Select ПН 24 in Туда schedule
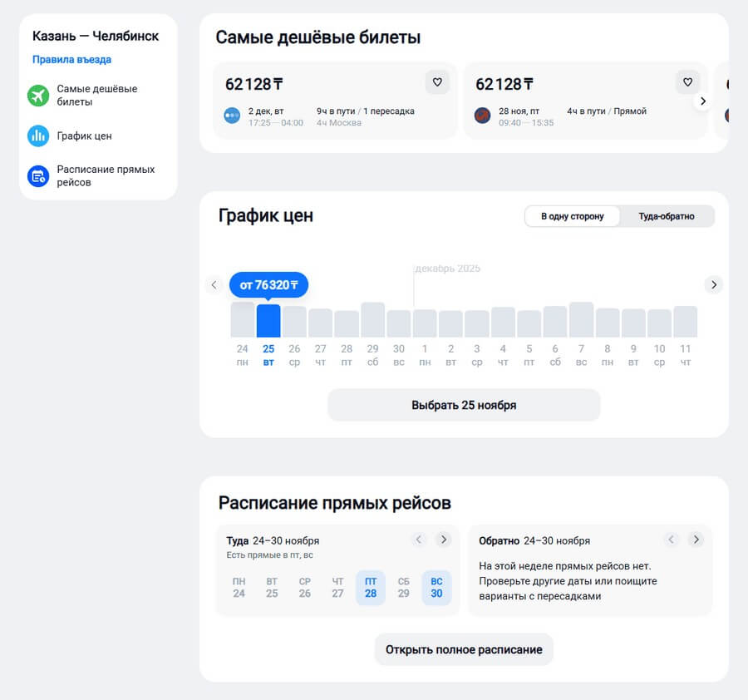748x700 pixels. click(x=239, y=588)
